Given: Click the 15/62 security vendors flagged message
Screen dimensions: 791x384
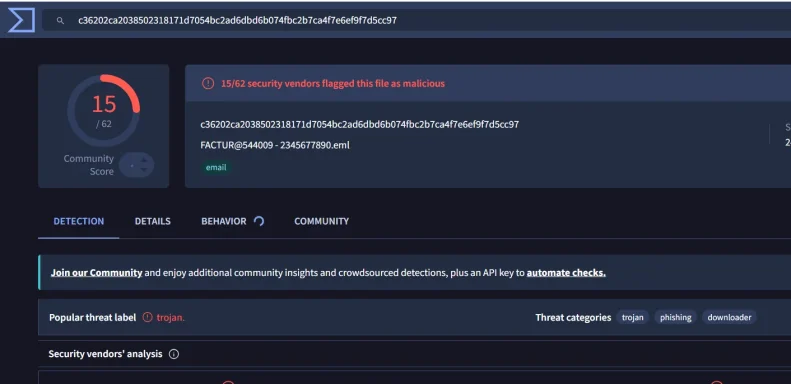Looking at the screenshot, I should (333, 83).
